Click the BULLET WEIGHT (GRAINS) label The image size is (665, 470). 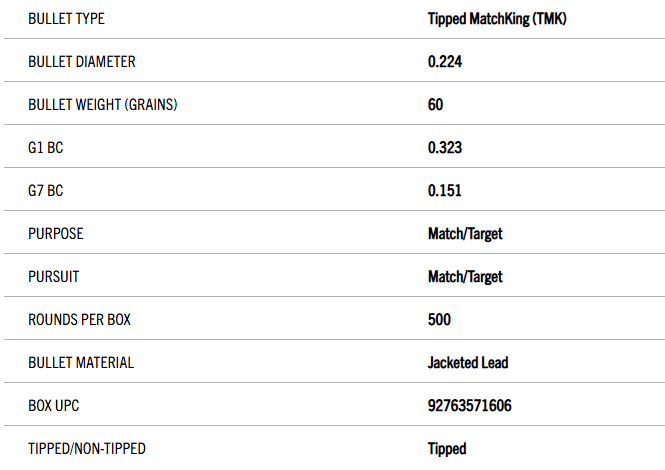point(103,105)
